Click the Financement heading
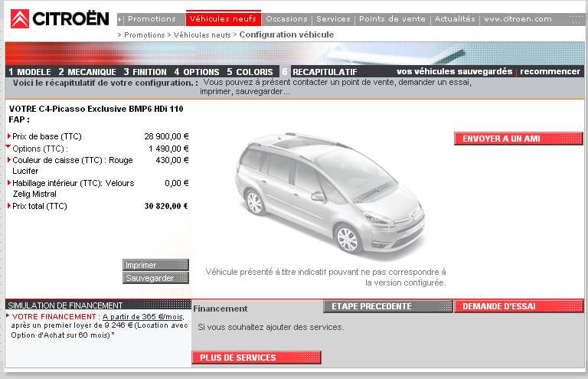 point(220,309)
